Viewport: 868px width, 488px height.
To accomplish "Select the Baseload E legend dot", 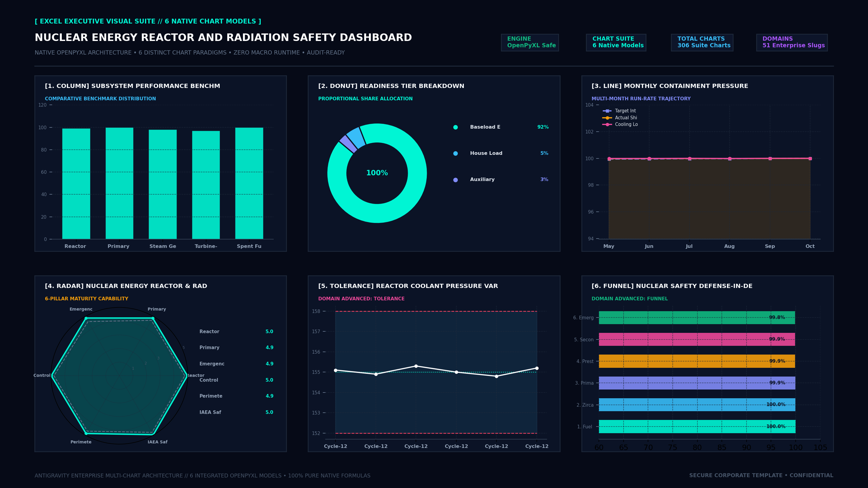I will (x=456, y=127).
